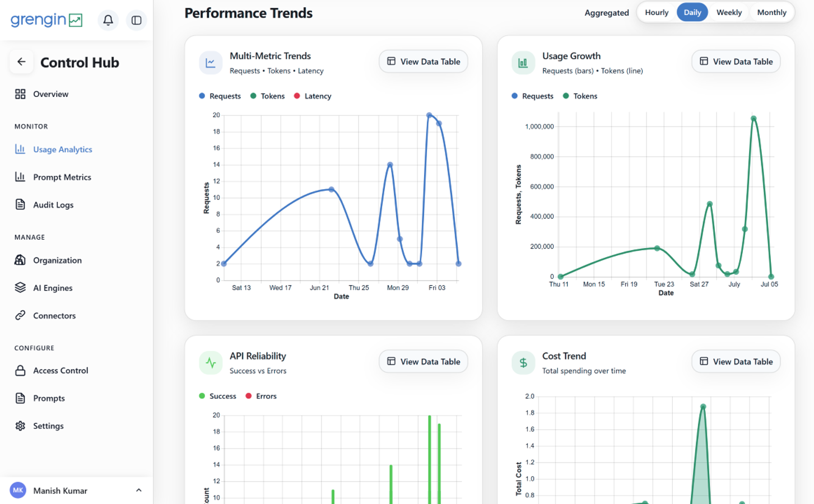Click the peak data point at 20 requests
Image resolution: width=814 pixels, height=504 pixels.
tap(429, 115)
